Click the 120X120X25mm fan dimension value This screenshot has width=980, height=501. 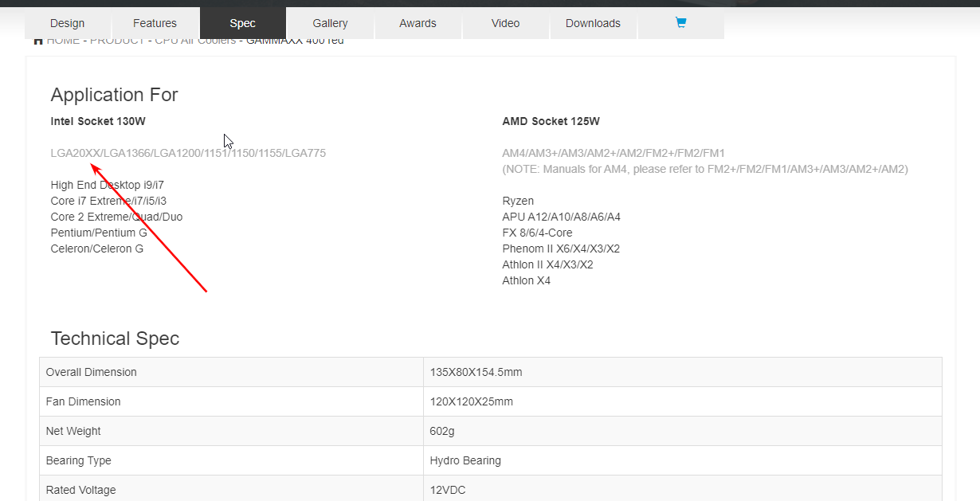click(x=472, y=401)
